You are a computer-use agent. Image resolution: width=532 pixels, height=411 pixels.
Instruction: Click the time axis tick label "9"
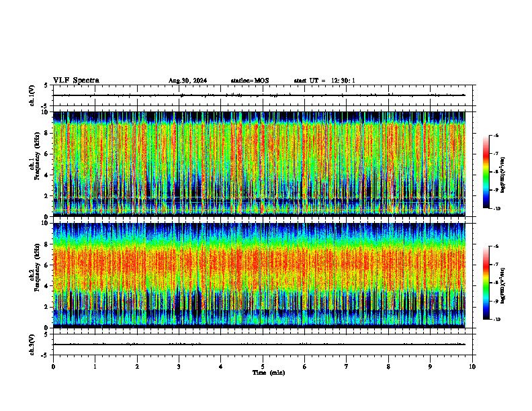point(430,367)
